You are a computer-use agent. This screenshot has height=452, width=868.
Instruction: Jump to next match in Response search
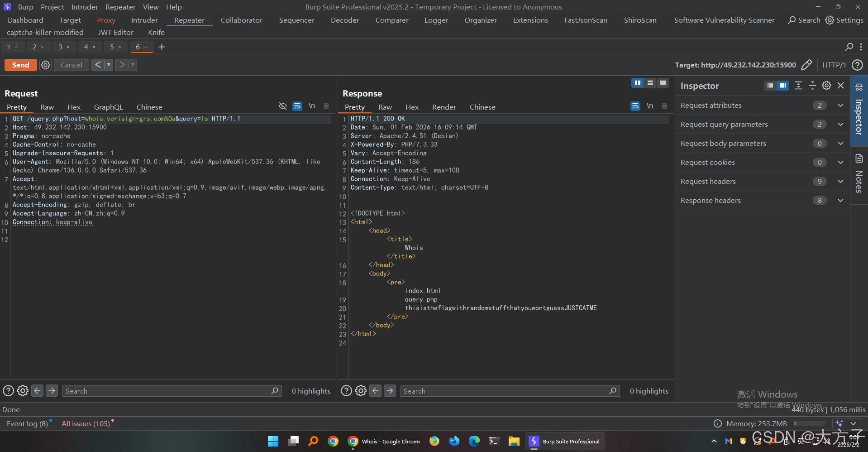click(x=390, y=390)
